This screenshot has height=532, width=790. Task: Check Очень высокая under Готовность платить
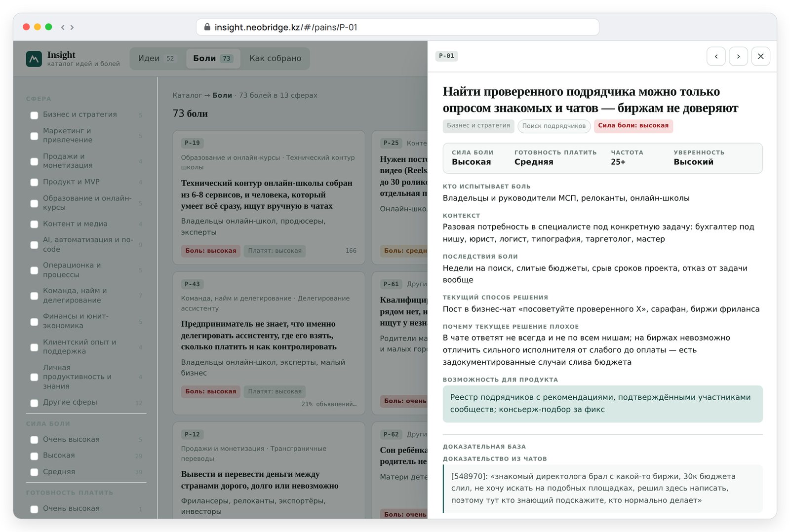[x=34, y=509]
